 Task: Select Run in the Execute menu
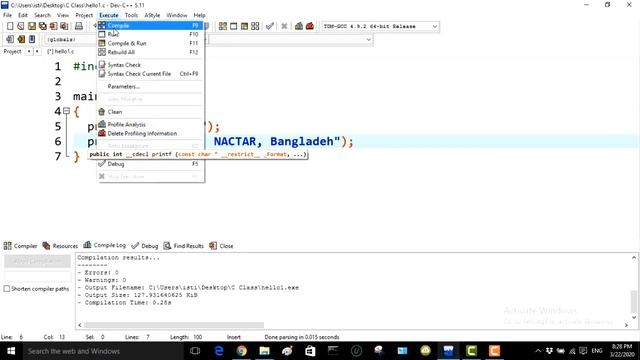[150, 34]
